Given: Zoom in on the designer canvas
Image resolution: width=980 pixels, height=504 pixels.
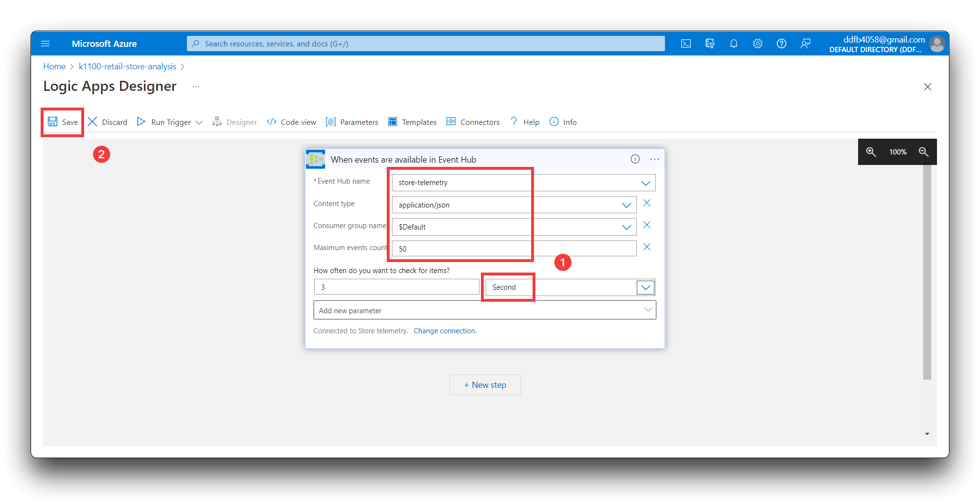Looking at the screenshot, I should 871,152.
